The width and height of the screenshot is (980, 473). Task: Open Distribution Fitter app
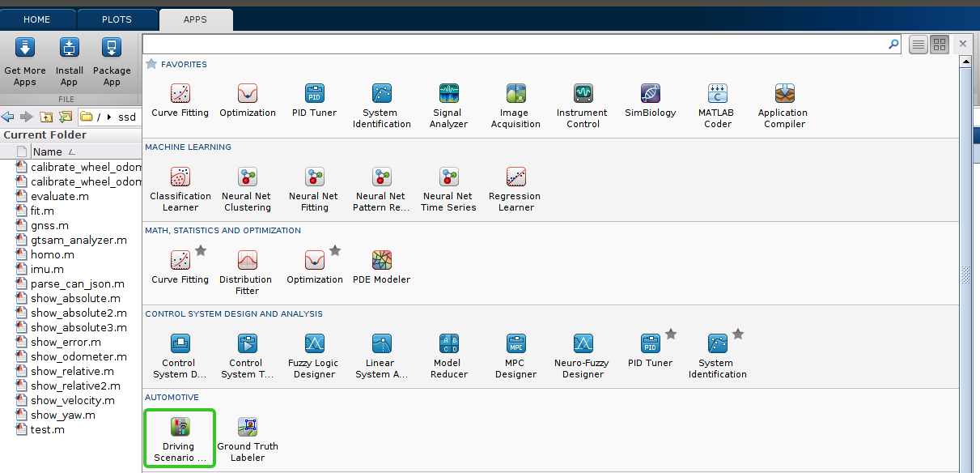(x=247, y=272)
